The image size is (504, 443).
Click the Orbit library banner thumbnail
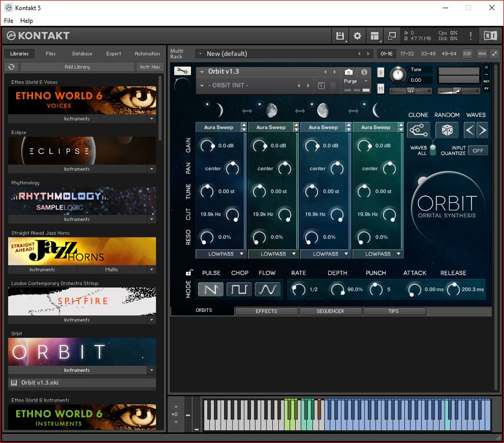(x=82, y=351)
